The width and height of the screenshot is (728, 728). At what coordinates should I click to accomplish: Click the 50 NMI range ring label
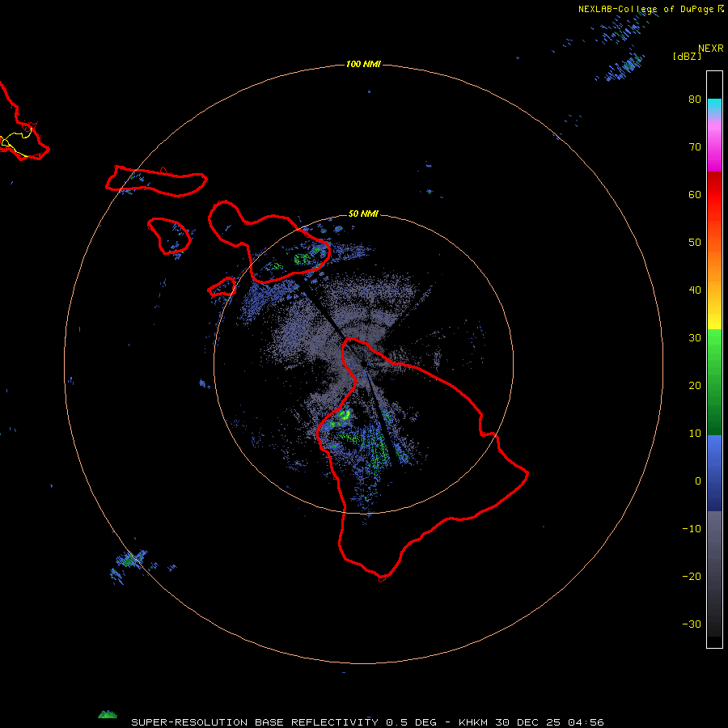point(363,214)
